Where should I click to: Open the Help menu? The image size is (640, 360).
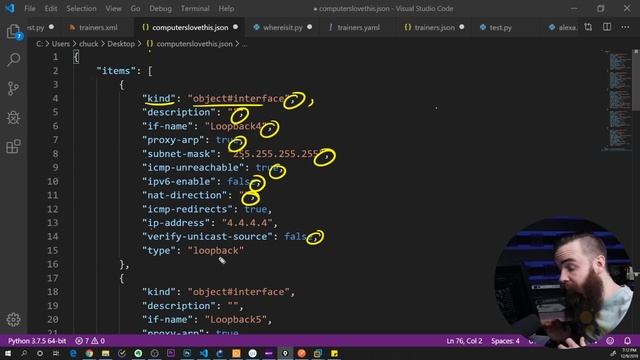226,8
